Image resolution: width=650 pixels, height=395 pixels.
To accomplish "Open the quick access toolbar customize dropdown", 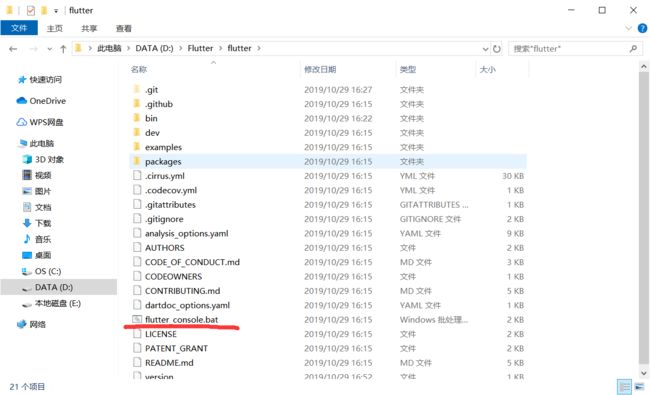I will [x=56, y=11].
